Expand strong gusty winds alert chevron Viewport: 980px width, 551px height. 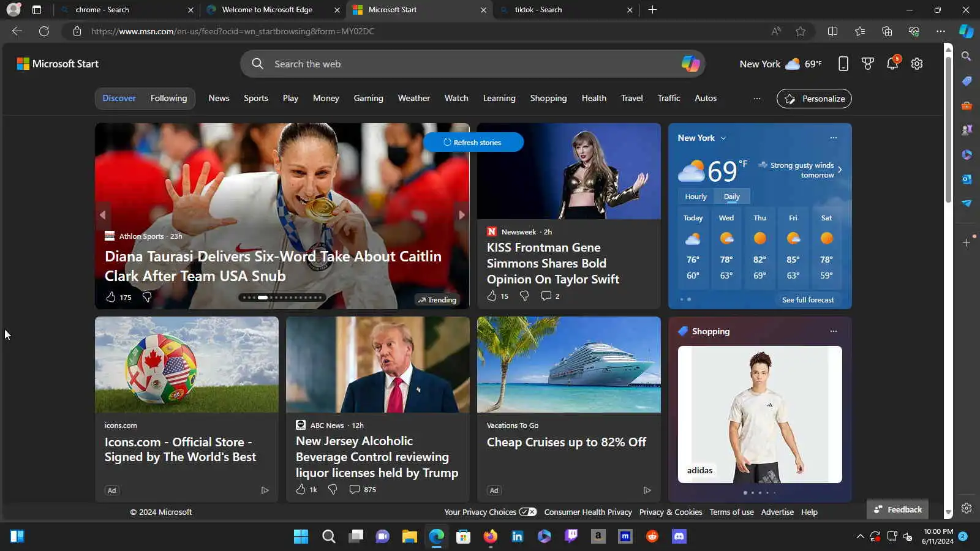(840, 170)
